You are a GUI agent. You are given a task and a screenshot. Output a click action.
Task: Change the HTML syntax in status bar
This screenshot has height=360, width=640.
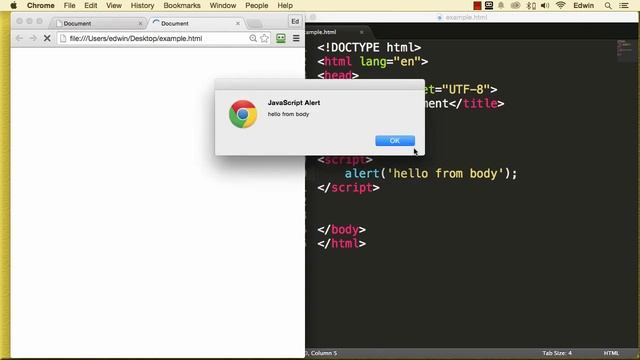pyautogui.click(x=611, y=353)
